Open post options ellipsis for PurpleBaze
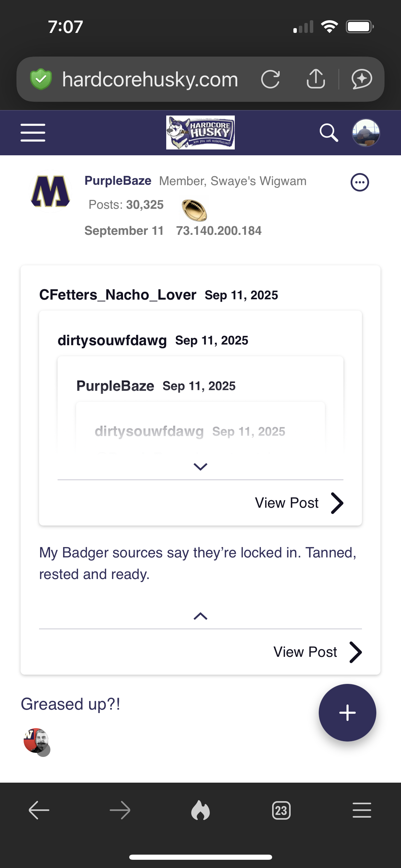The height and width of the screenshot is (868, 401). click(360, 182)
